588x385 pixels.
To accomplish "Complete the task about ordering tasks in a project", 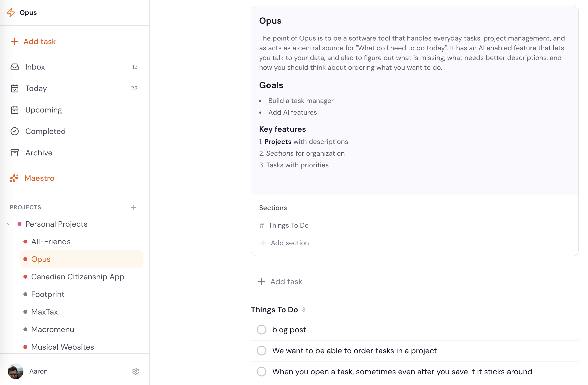I will point(261,350).
